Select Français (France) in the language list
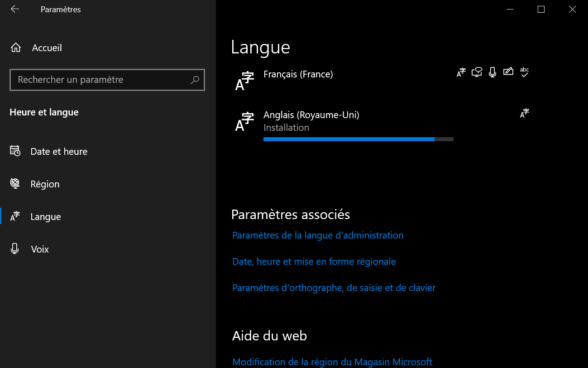Screen dimensions: 588x368 (298, 74)
